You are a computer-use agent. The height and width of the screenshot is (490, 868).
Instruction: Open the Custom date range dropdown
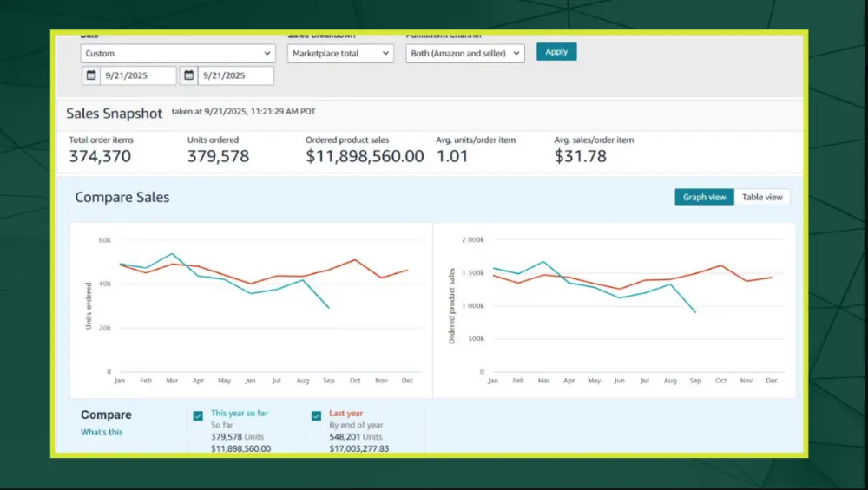click(x=178, y=53)
